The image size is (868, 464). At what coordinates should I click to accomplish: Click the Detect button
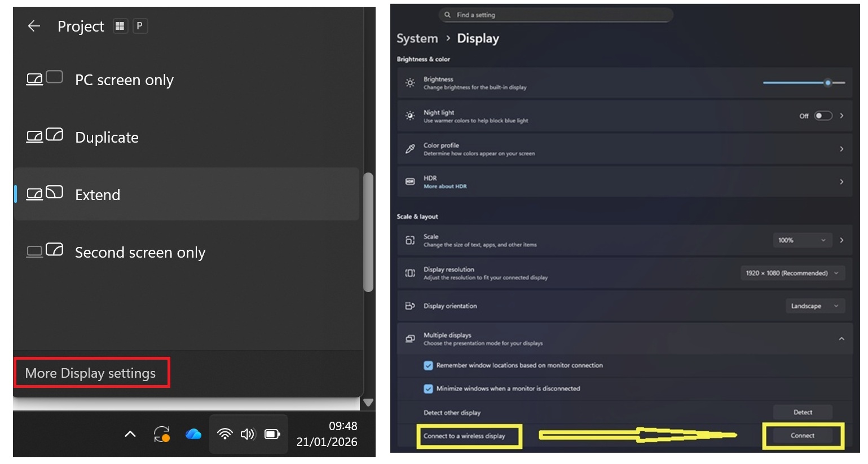(802, 412)
